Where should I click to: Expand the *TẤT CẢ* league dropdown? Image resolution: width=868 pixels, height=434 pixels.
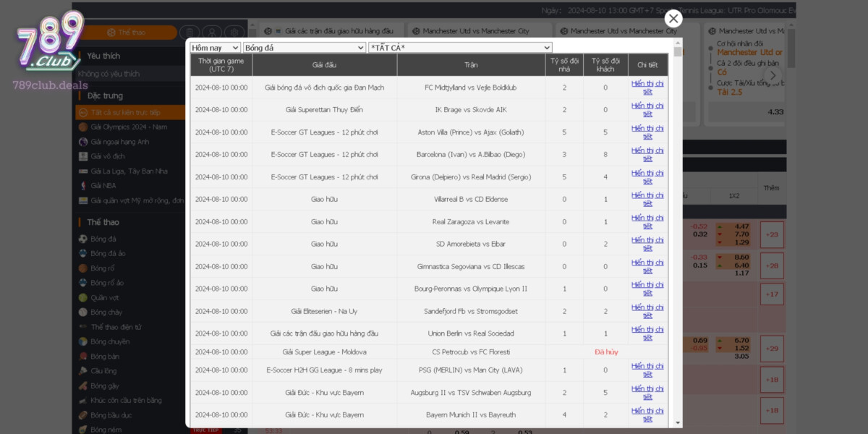[460, 48]
